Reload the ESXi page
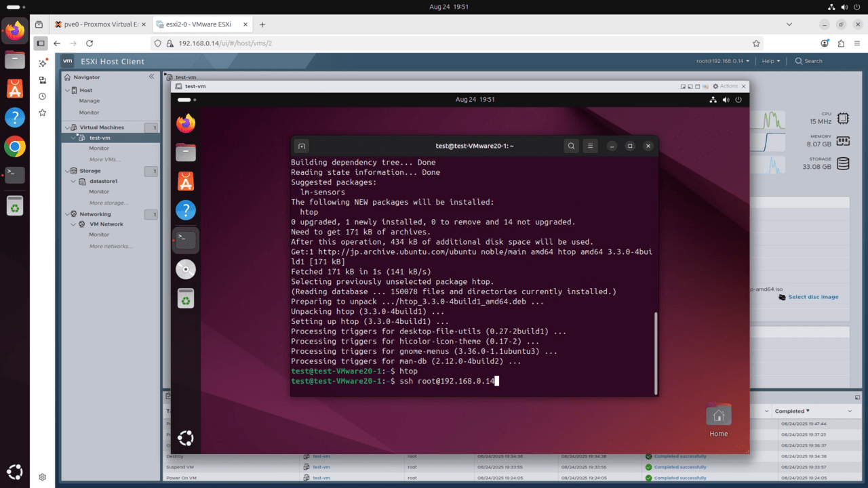868x488 pixels. click(90, 43)
